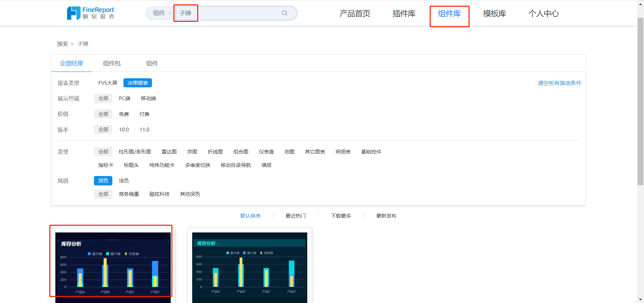This screenshot has height=303, width=644.
Task: Filter type by 饼图
Action: [x=192, y=152]
